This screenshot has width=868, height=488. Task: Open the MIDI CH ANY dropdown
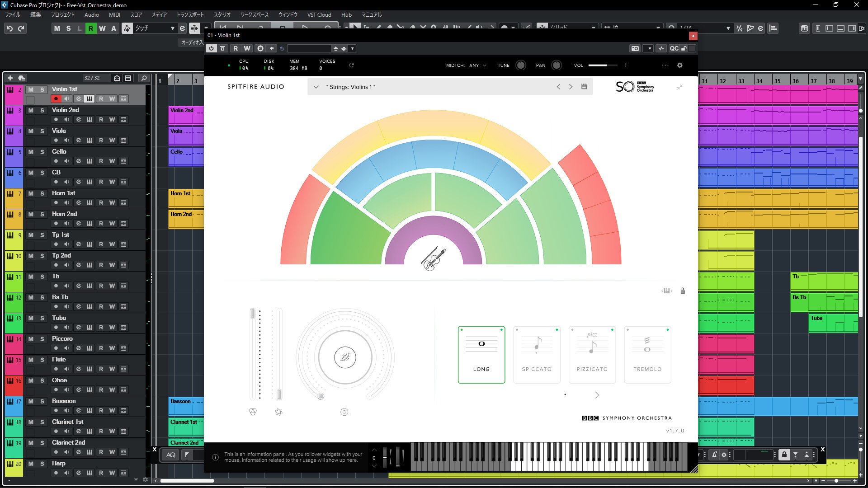[x=478, y=66]
